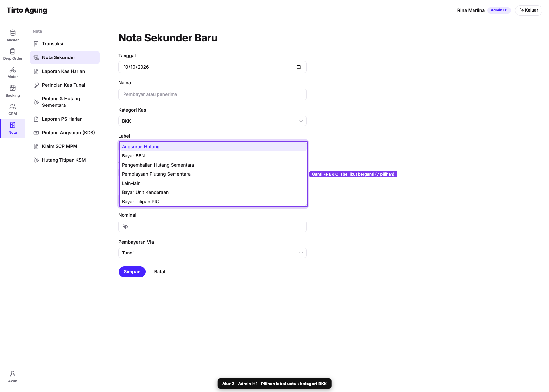This screenshot has width=549, height=392.
Task: Click the Laporan PS Harian file icon
Action: tap(36, 119)
